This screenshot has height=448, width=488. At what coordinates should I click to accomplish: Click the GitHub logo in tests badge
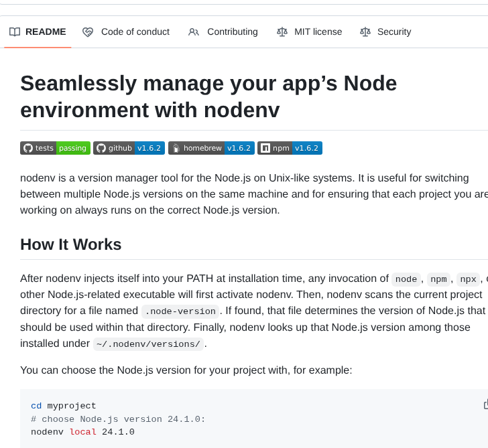28,148
